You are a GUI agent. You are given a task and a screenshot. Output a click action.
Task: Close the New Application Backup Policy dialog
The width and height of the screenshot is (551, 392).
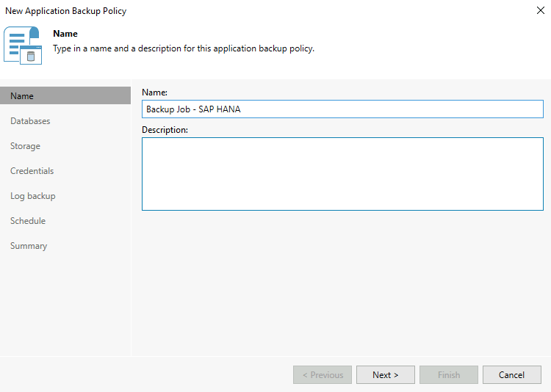pos(541,11)
